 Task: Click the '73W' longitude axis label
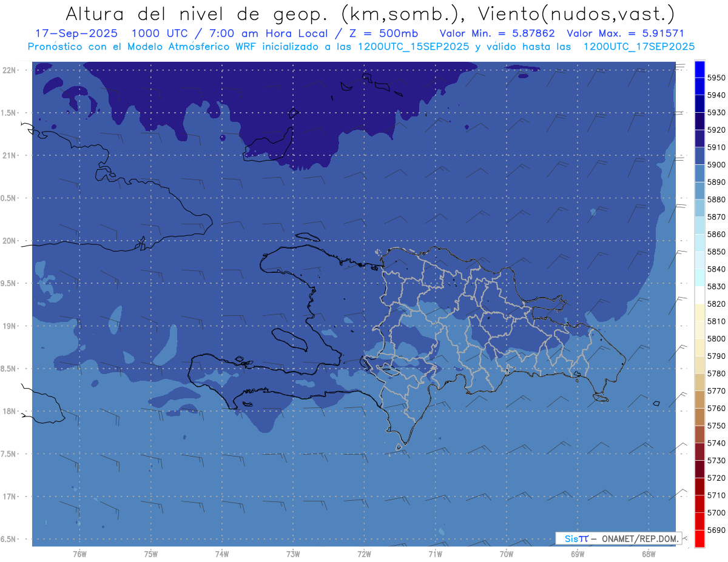point(293,554)
